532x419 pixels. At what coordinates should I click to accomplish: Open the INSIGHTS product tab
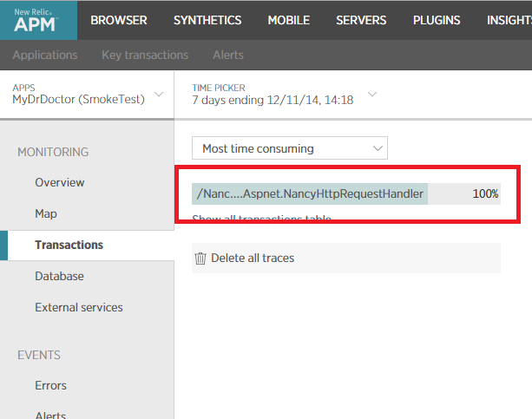point(509,20)
